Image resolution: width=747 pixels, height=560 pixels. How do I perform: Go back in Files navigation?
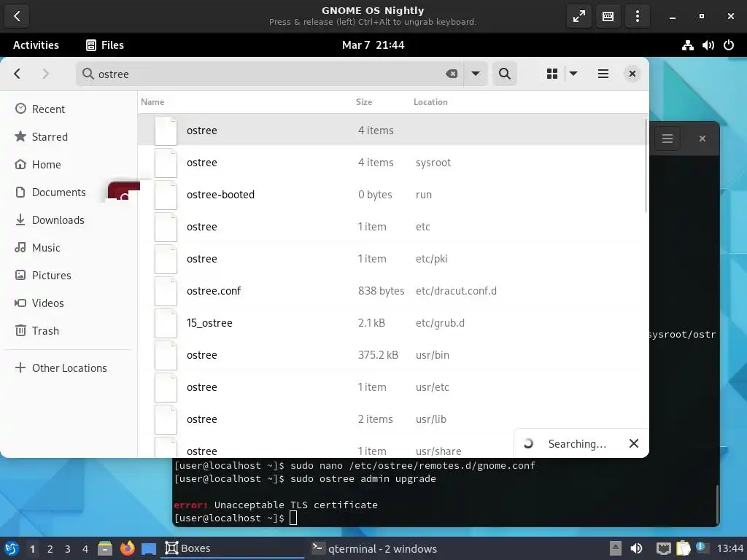(x=18, y=74)
